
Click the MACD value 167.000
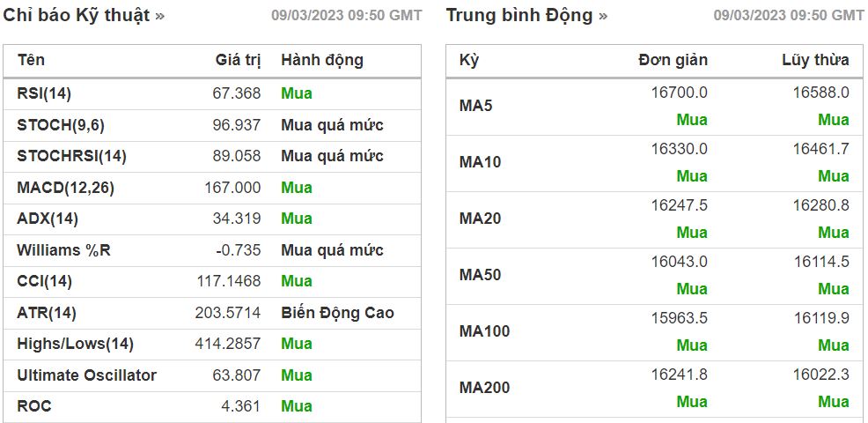pos(232,188)
